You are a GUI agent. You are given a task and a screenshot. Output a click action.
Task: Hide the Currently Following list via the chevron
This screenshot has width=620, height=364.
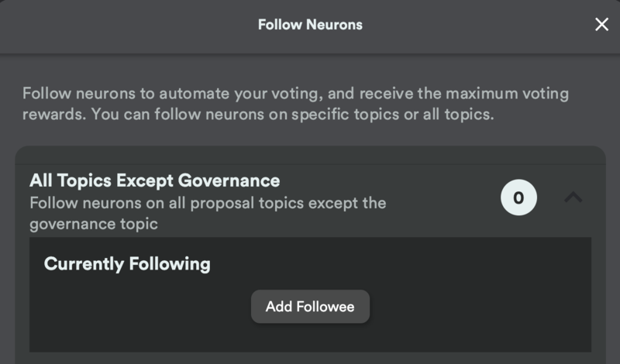click(573, 197)
